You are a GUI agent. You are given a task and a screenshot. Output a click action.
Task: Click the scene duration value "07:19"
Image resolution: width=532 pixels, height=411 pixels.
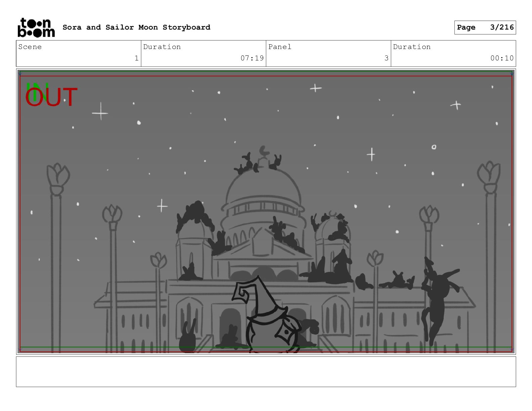point(252,58)
